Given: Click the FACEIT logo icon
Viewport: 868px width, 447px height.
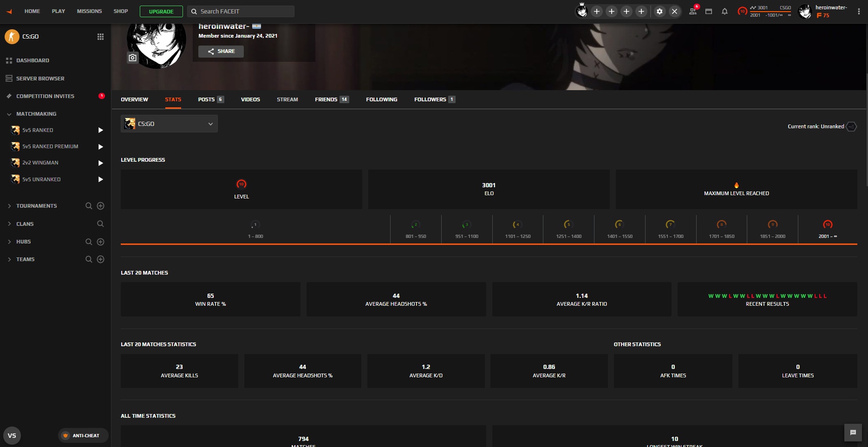Looking at the screenshot, I should coord(9,12).
